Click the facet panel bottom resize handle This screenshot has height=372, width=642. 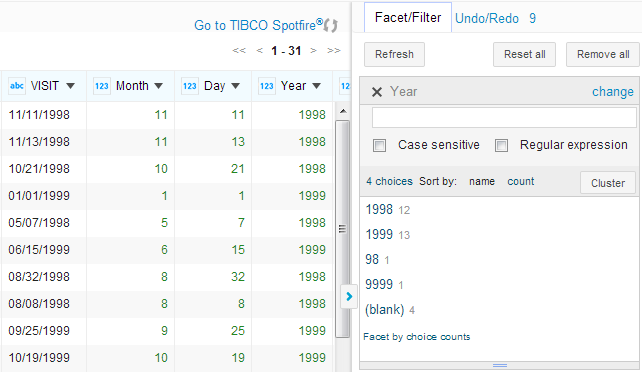click(500, 365)
